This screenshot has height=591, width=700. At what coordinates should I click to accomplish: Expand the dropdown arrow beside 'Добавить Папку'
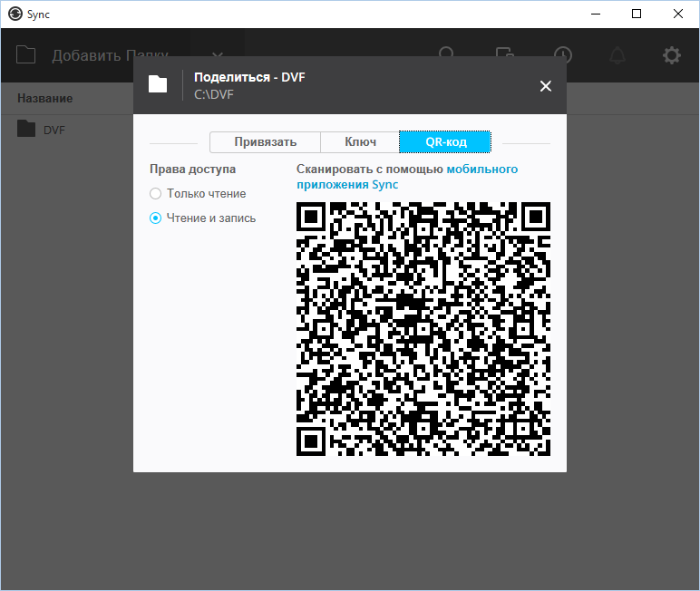coord(218,55)
